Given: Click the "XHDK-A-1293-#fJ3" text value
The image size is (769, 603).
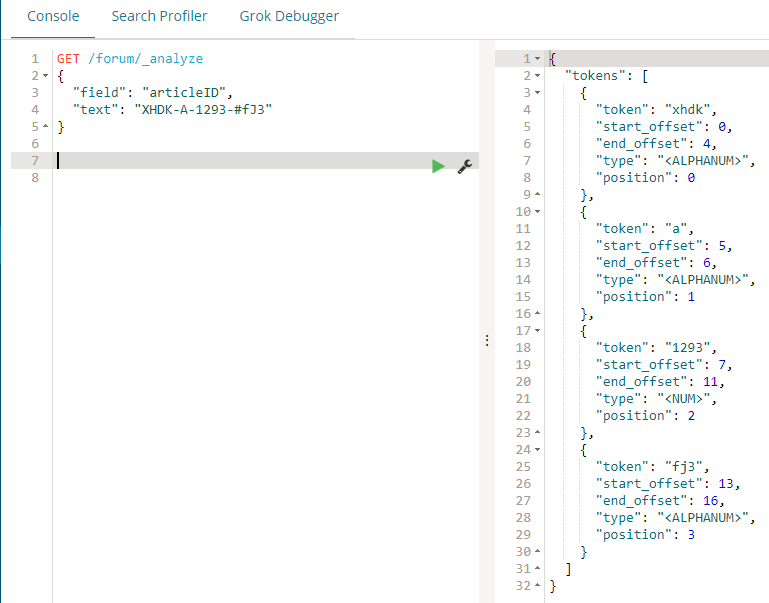Looking at the screenshot, I should click(x=203, y=110).
